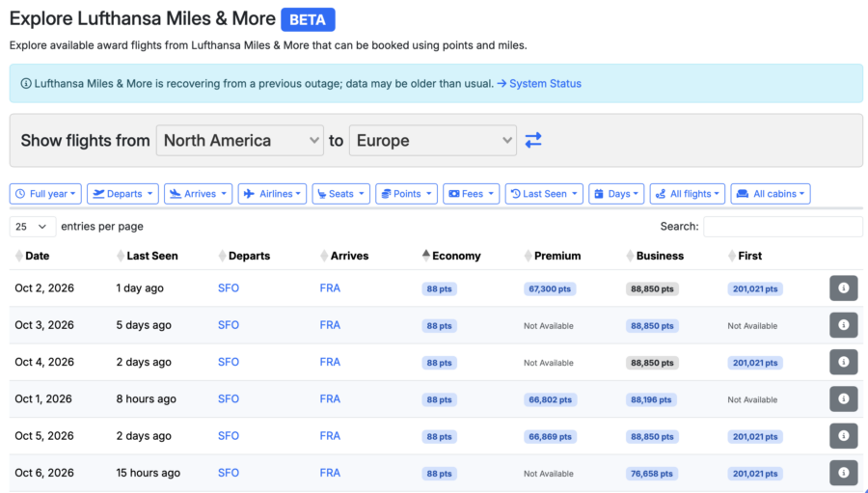Change destination region from Europe
This screenshot has width=868, height=493.
point(433,140)
